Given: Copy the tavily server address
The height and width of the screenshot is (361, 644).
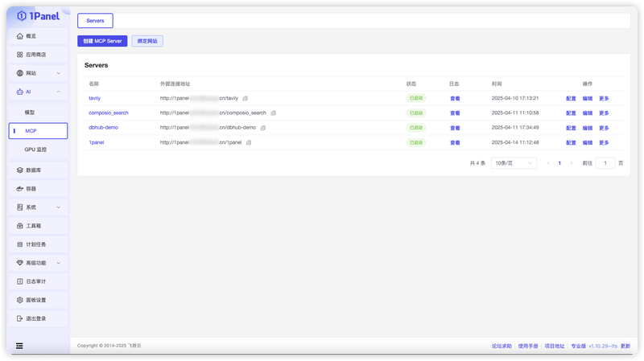Looking at the screenshot, I should tap(246, 98).
